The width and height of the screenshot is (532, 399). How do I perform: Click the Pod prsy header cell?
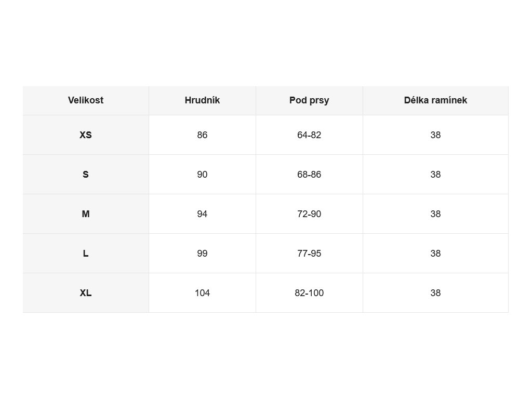(x=309, y=100)
